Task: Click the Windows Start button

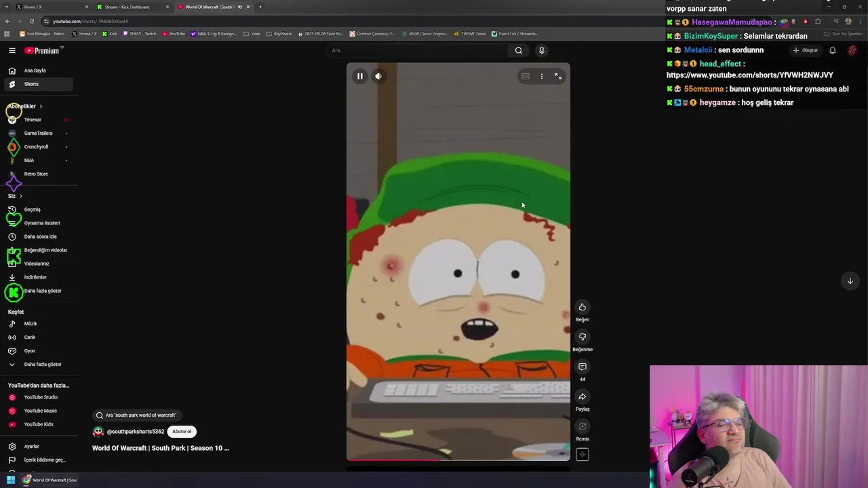Action: point(10,480)
